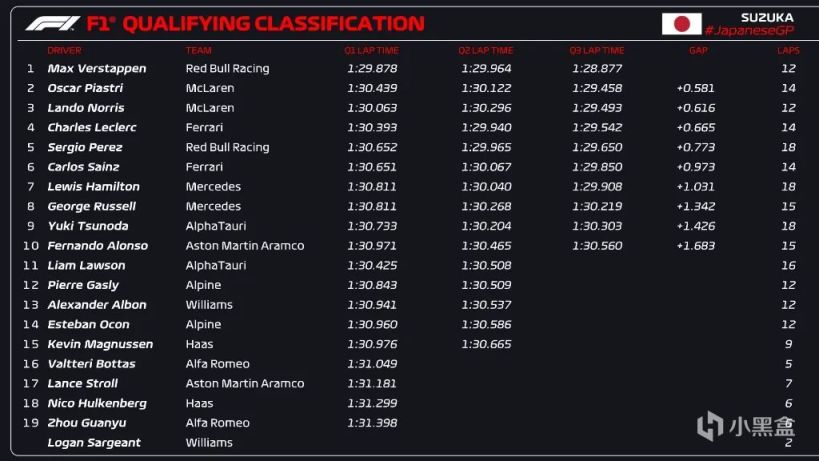
Task: Sort by the Q1 LAP TIME header
Action: 372,50
